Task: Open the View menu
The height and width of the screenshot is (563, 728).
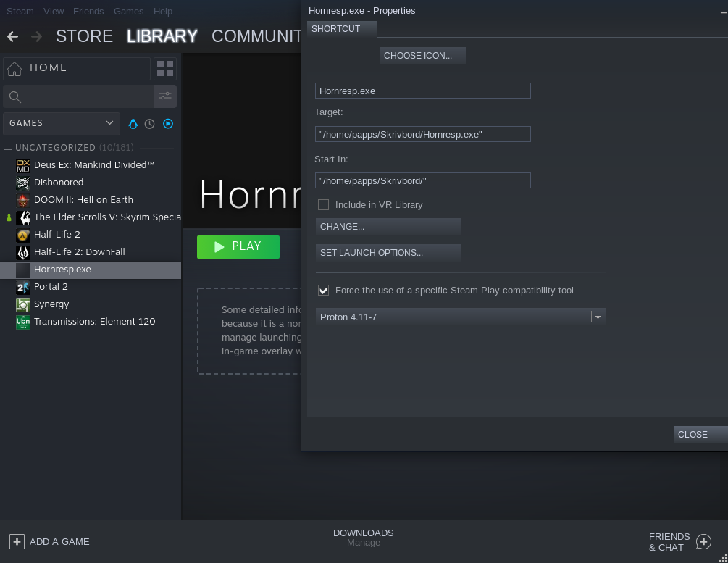Action: click(x=54, y=11)
